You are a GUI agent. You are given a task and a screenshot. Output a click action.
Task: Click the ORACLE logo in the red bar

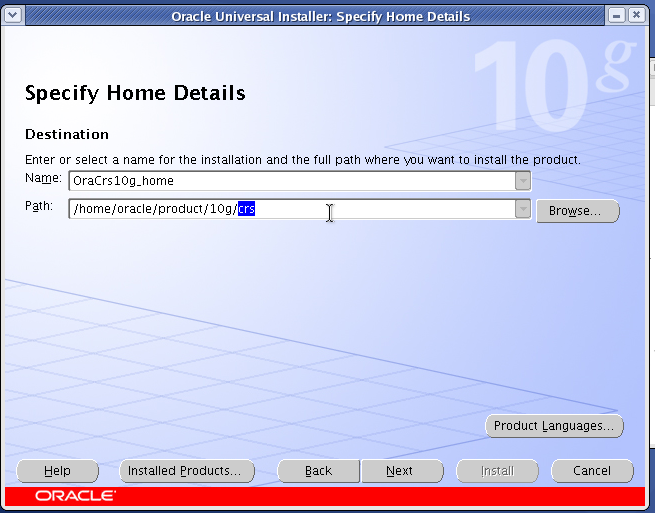click(75, 496)
